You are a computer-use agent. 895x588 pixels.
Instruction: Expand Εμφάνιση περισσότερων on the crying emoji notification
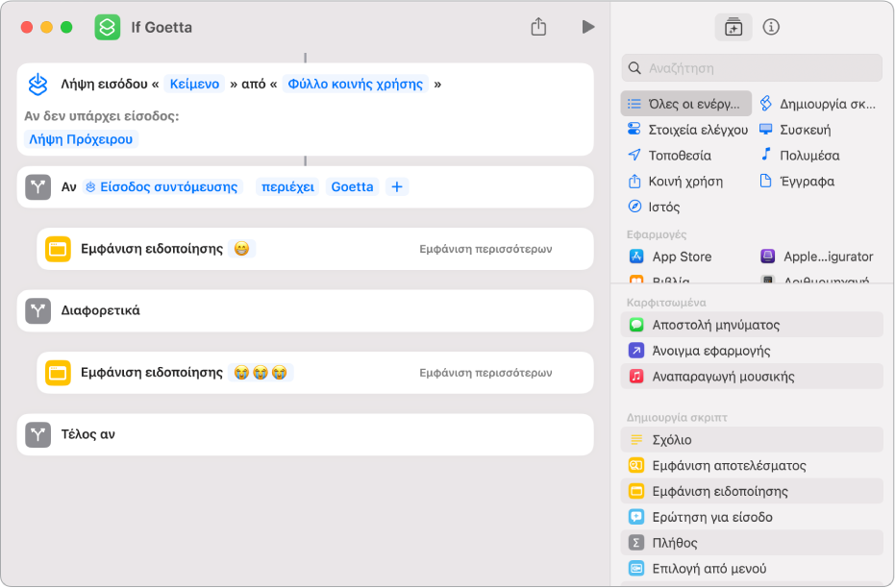point(485,373)
